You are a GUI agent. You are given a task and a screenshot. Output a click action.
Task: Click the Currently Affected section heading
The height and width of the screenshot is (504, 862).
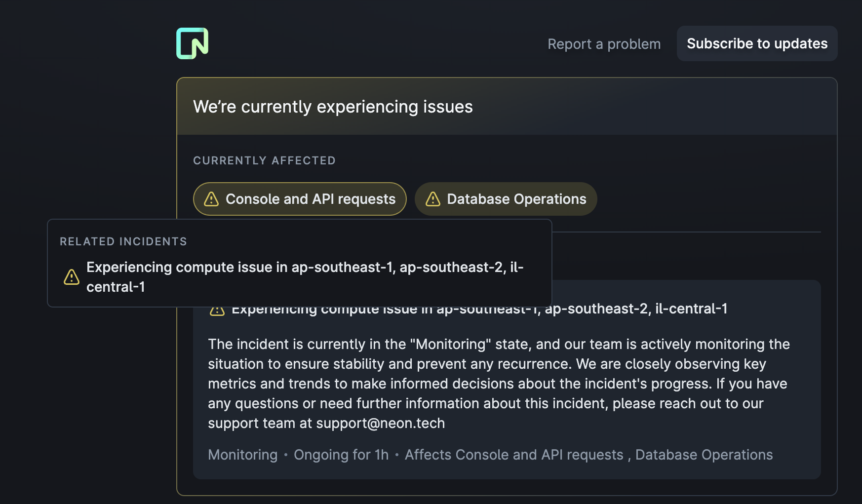click(264, 160)
